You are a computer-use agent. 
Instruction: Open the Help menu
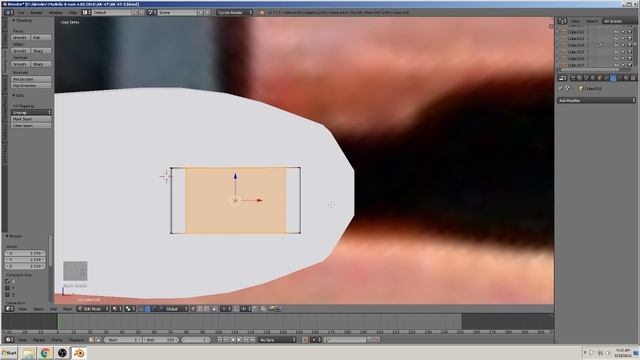pos(73,13)
